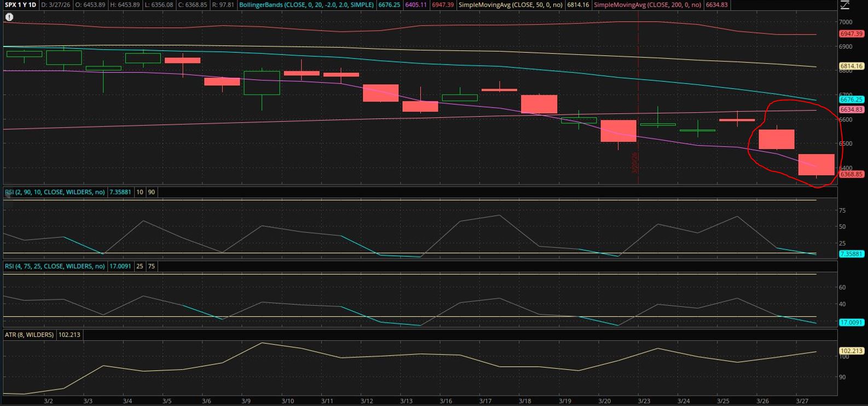Open the SimpleMovingAvg 200 study label
The image size is (868, 406).
click(x=647, y=5)
